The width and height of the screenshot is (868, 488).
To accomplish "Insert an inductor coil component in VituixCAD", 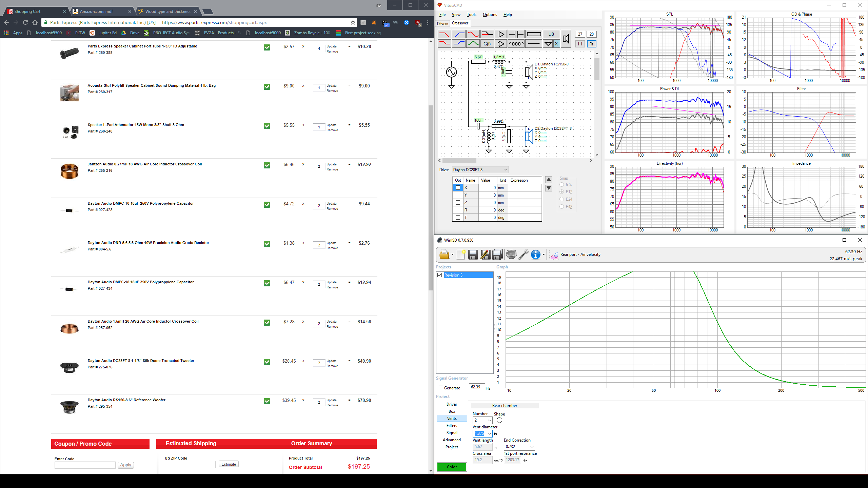I will (x=516, y=44).
